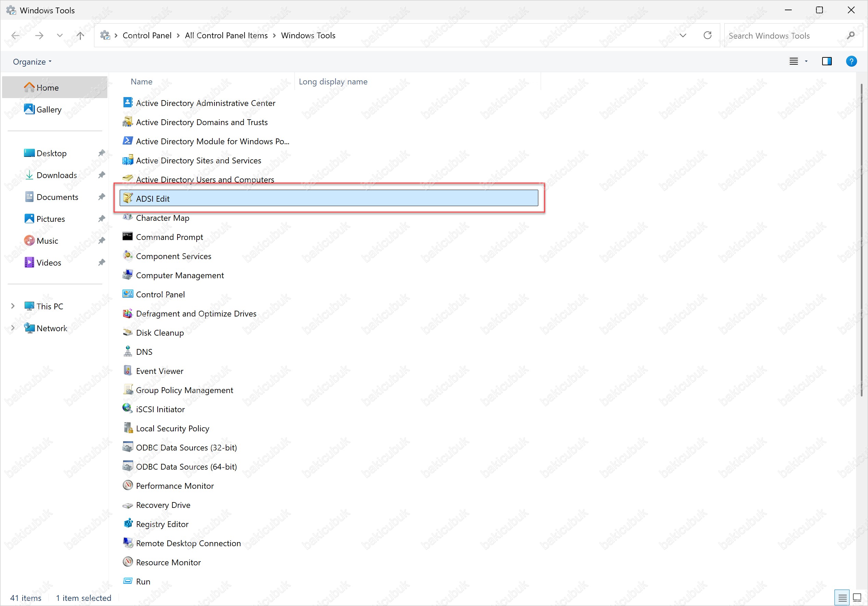This screenshot has width=868, height=606.
Task: Refresh the Windows Tools folder
Action: click(707, 36)
